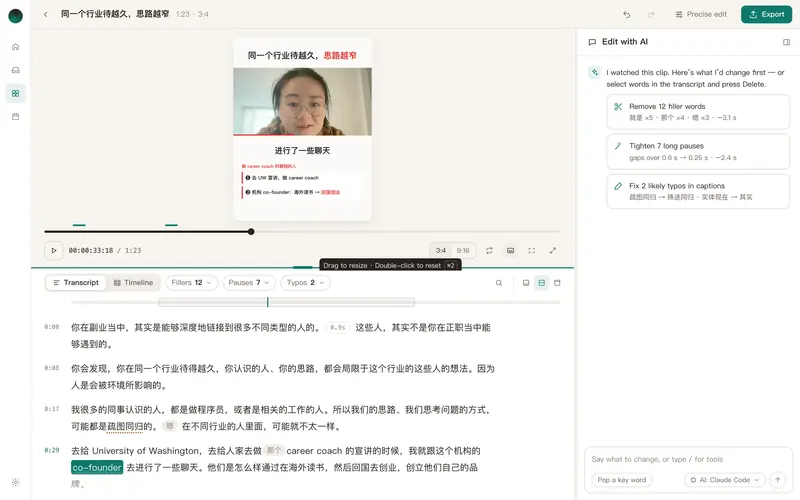Image resolution: width=800 pixels, height=500 pixels.
Task: Click the project title 同一个行业待越久
Action: [115, 14]
